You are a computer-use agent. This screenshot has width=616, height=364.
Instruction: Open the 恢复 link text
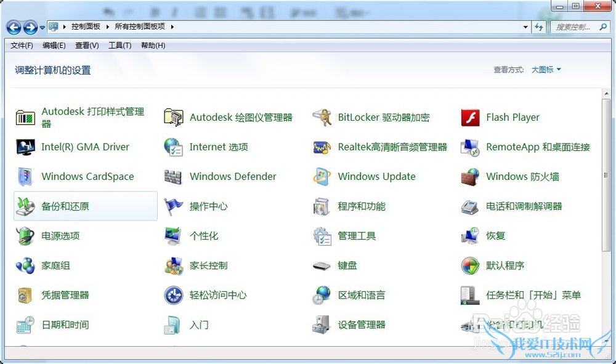coord(495,236)
